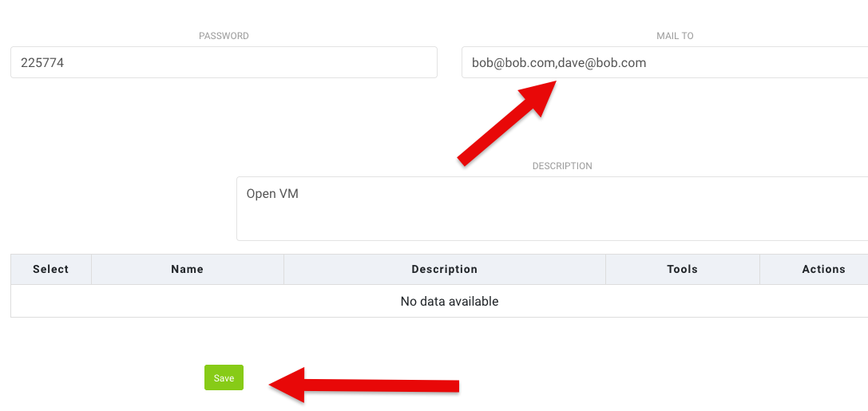The image size is (868, 411).
Task: Click the PASSWORD field label
Action: 224,36
